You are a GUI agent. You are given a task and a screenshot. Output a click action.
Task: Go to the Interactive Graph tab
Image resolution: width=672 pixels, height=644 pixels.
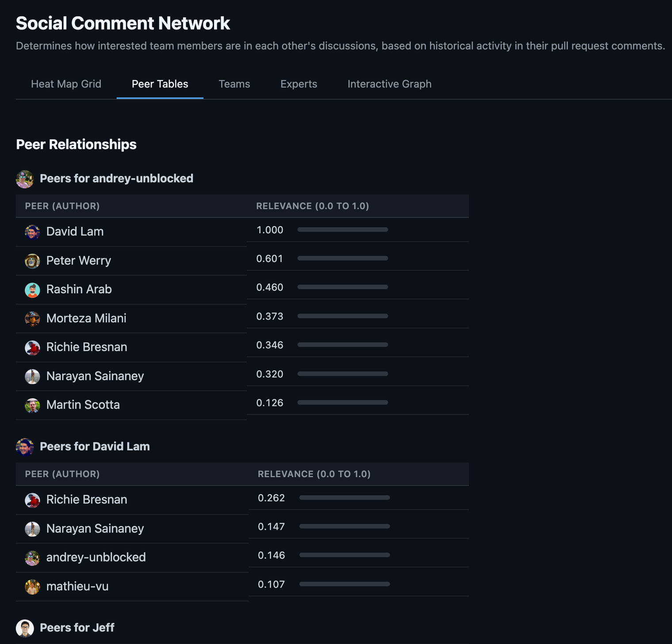point(389,84)
